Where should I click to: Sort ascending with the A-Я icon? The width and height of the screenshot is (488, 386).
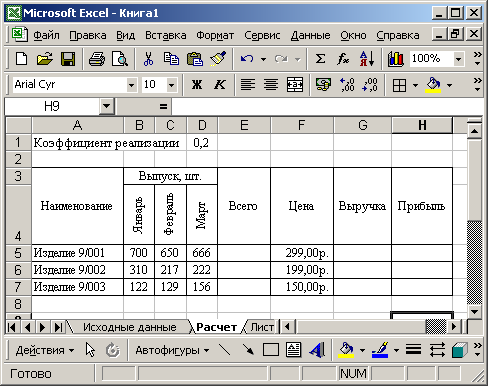[367, 59]
